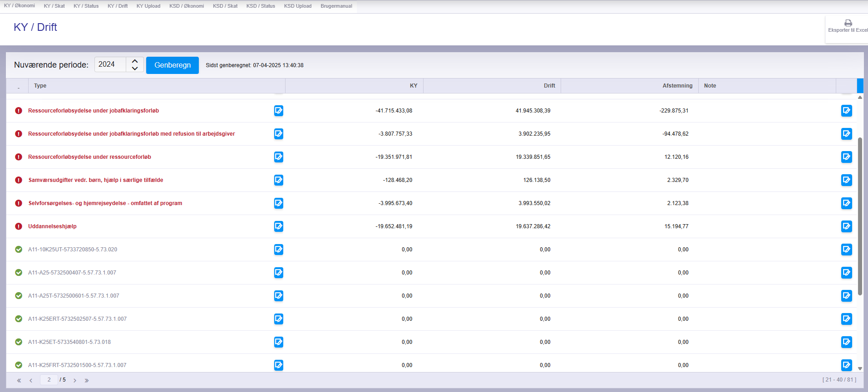Image resolution: width=868 pixels, height=392 pixels.
Task: Click the table vertical scrollbar thumb
Action: [860, 216]
